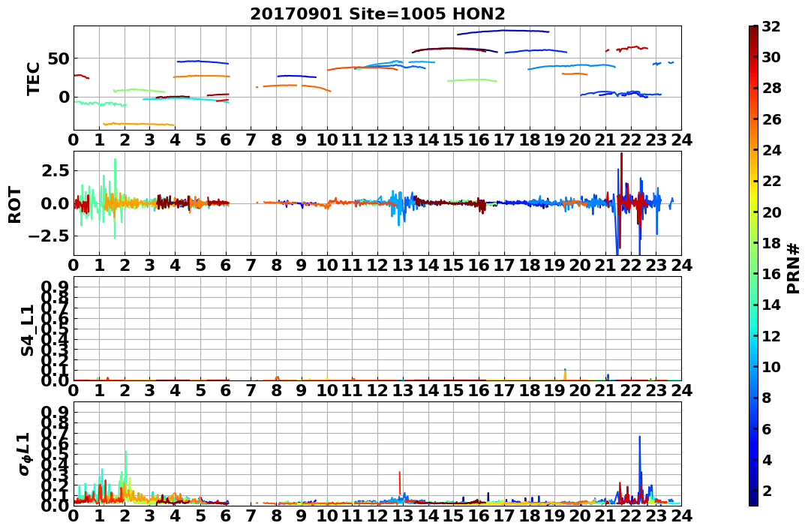This screenshot has width=808, height=532.
Task: Select the "ROT" y-axis label
Action: (15, 205)
